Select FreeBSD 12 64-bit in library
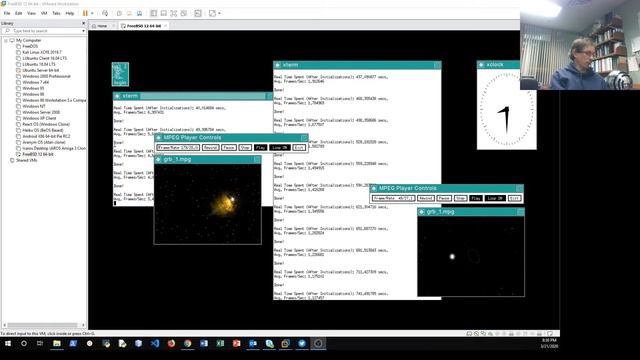This screenshot has height=360, width=640. 38,154
